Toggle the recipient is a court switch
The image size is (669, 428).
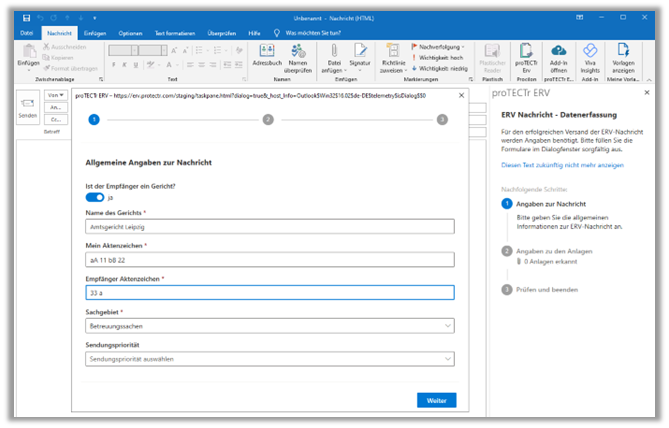point(95,197)
